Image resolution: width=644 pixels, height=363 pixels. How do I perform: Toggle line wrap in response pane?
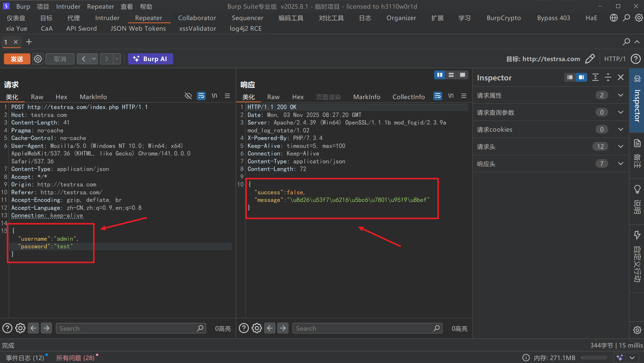[x=437, y=96]
